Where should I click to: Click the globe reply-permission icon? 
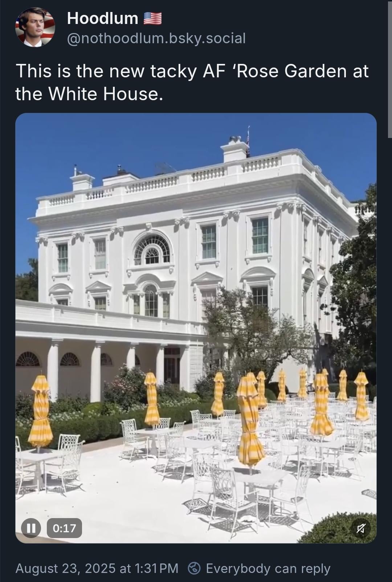click(195, 568)
